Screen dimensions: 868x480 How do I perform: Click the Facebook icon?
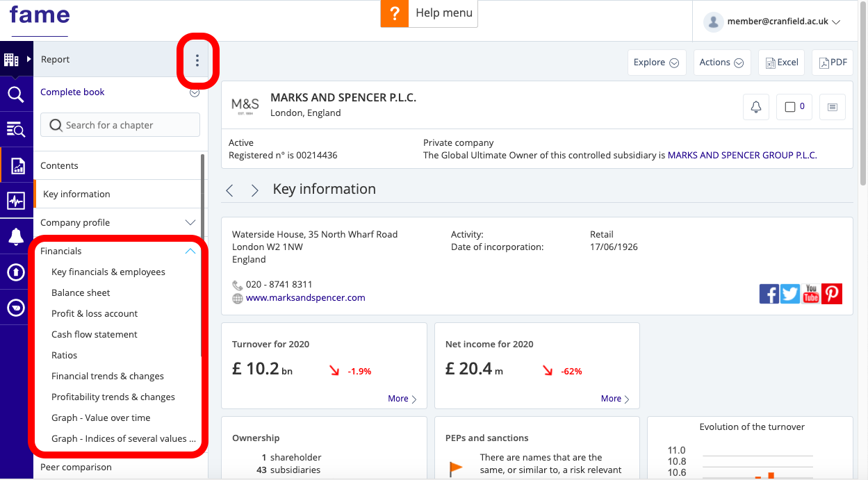(x=769, y=294)
